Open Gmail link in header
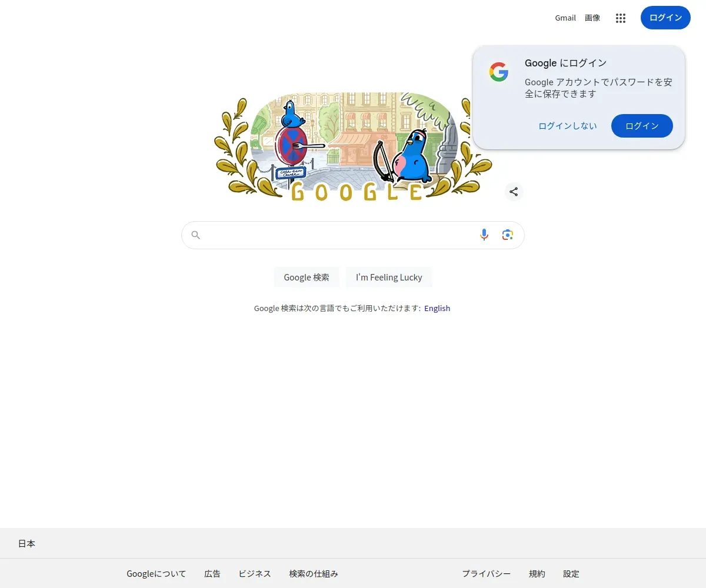The height and width of the screenshot is (588, 706). coord(565,18)
